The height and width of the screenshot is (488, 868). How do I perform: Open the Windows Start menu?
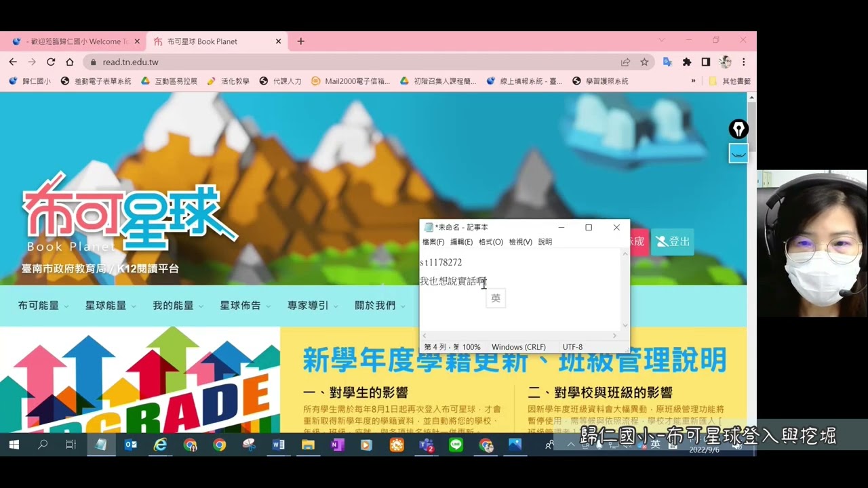pyautogui.click(x=14, y=445)
